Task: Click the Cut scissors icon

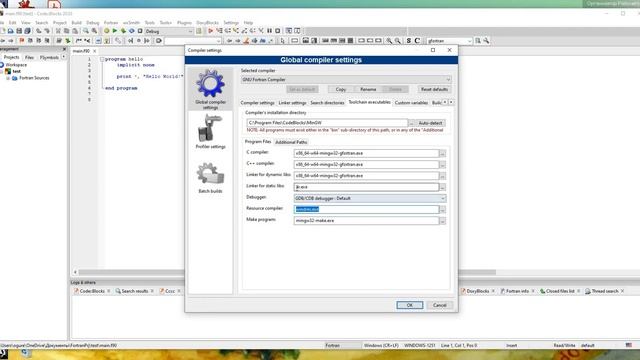Action: coord(58,31)
